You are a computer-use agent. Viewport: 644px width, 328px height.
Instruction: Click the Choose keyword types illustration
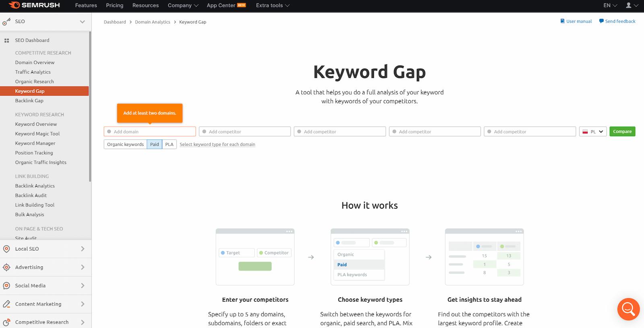[x=370, y=257]
